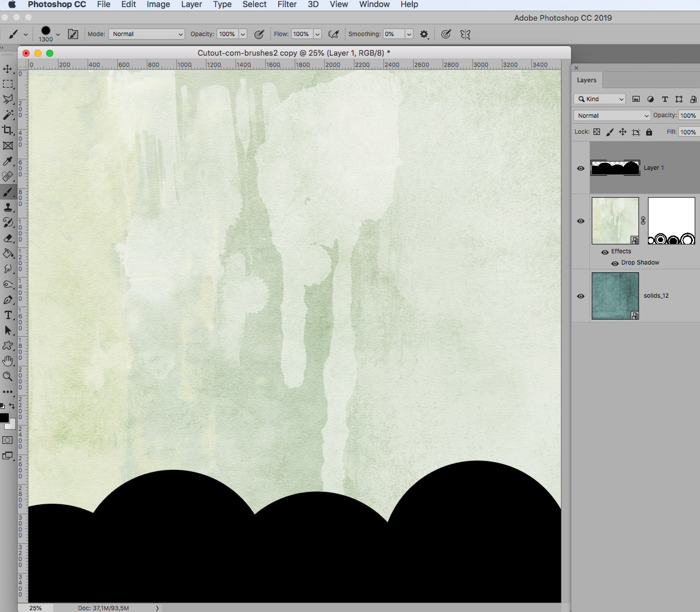Hide Layer 1 with its eye icon
Viewport: 700px width, 612px height.
coord(580,168)
